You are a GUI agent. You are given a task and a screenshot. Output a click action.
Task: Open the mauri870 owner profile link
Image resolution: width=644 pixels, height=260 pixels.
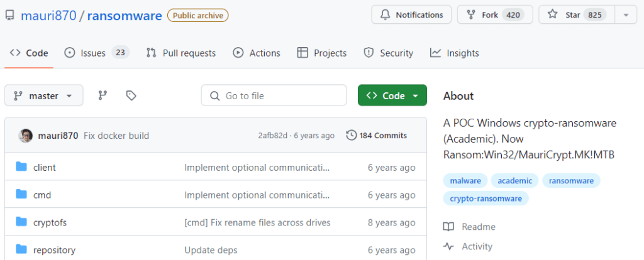48,16
